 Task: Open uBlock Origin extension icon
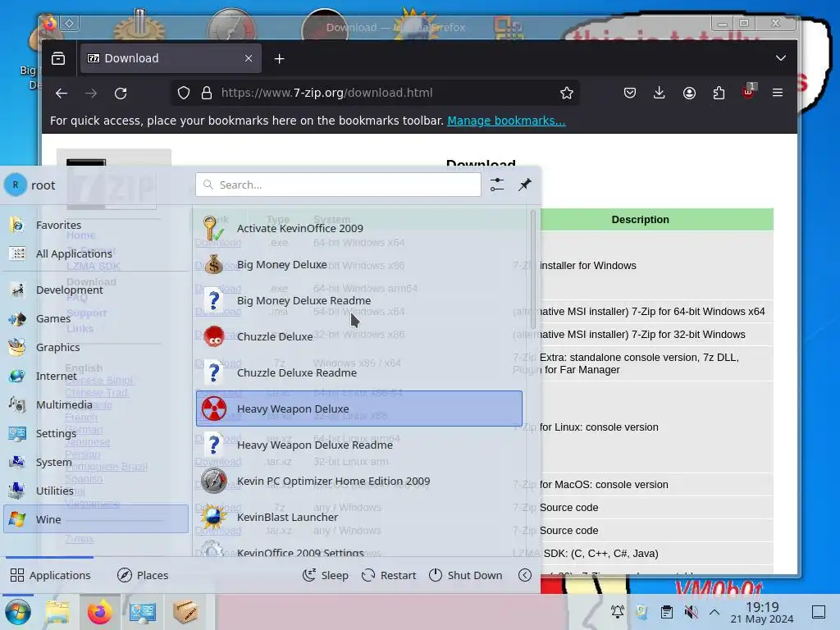[x=748, y=92]
